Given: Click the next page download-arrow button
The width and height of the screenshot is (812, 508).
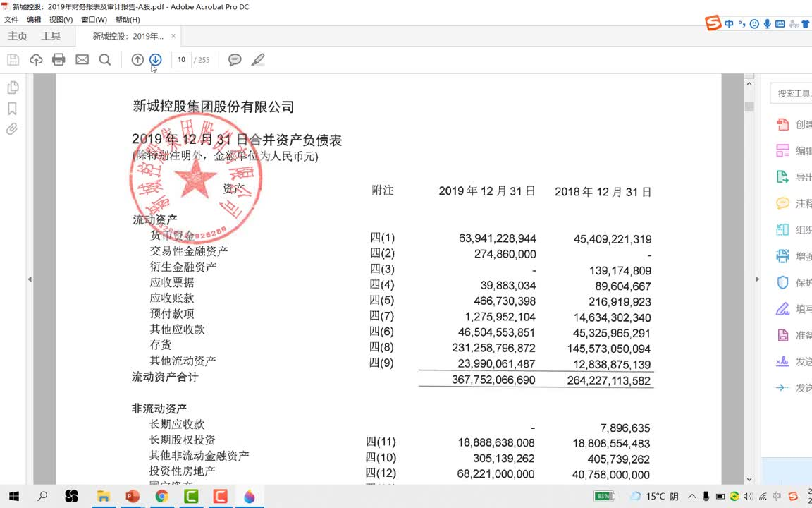Looking at the screenshot, I should point(155,59).
